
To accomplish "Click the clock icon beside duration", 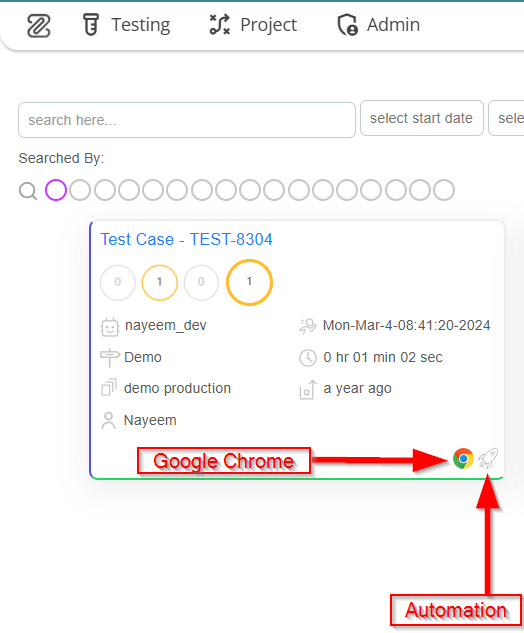I will [308, 358].
